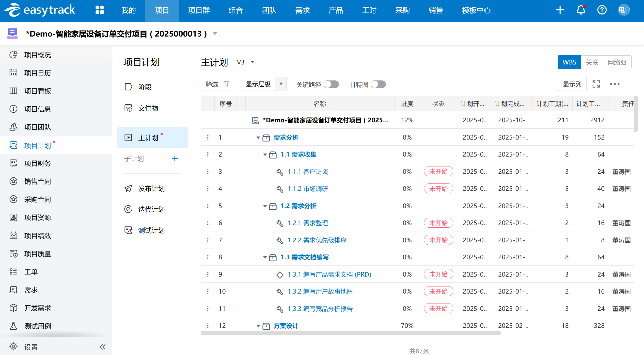Click the 显示列 button
This screenshot has height=355, width=644.
pyautogui.click(x=572, y=84)
